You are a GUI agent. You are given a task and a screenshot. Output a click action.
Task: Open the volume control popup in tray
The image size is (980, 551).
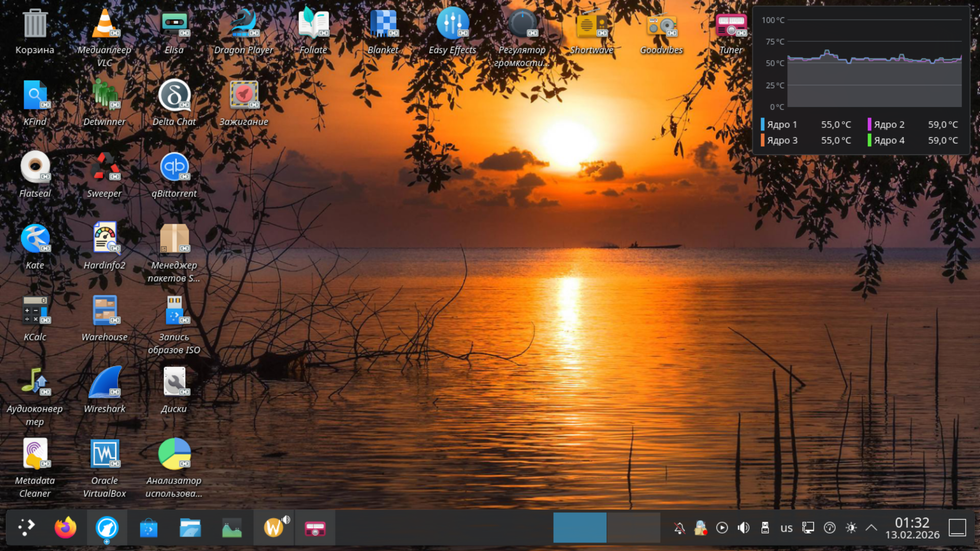(743, 528)
